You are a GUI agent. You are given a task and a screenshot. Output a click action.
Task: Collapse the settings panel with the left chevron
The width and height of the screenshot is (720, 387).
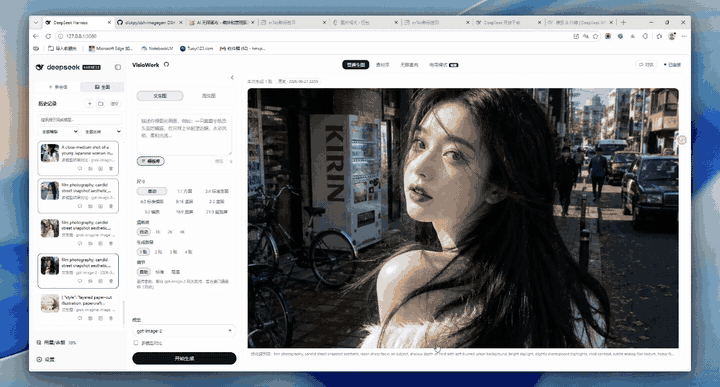[232, 78]
